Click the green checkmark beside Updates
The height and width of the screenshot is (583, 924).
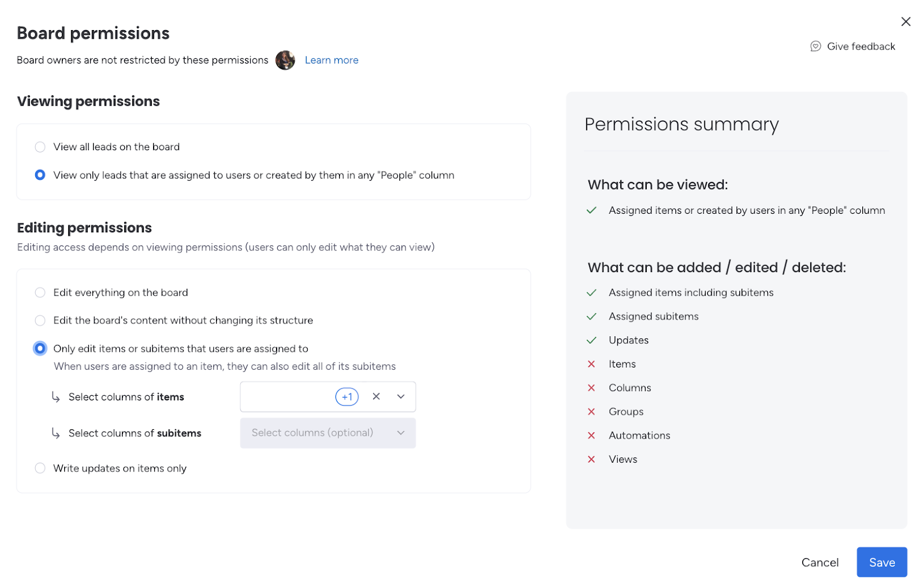[x=591, y=340]
